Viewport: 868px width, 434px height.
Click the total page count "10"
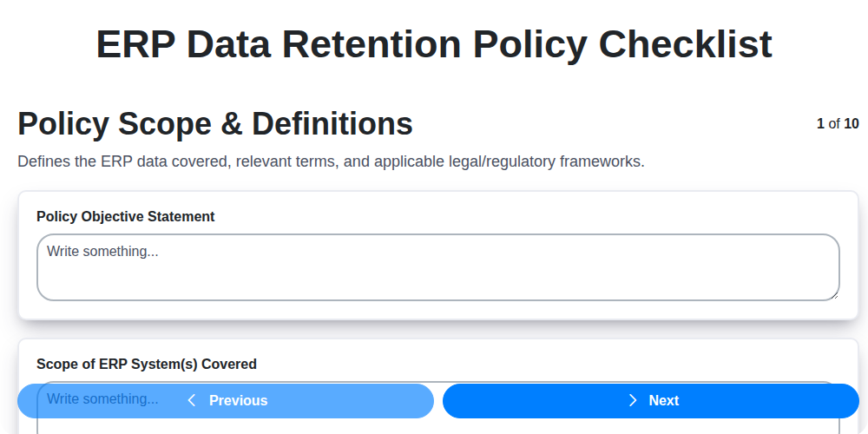tap(851, 123)
